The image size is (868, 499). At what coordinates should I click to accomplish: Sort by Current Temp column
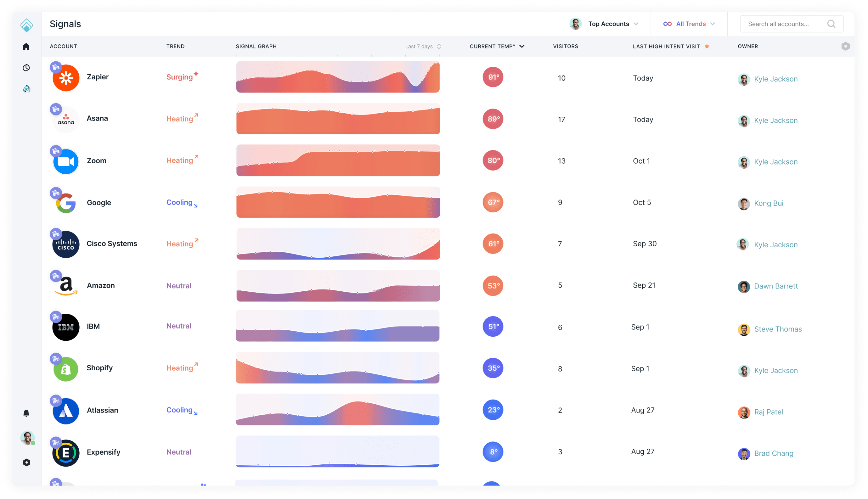497,46
